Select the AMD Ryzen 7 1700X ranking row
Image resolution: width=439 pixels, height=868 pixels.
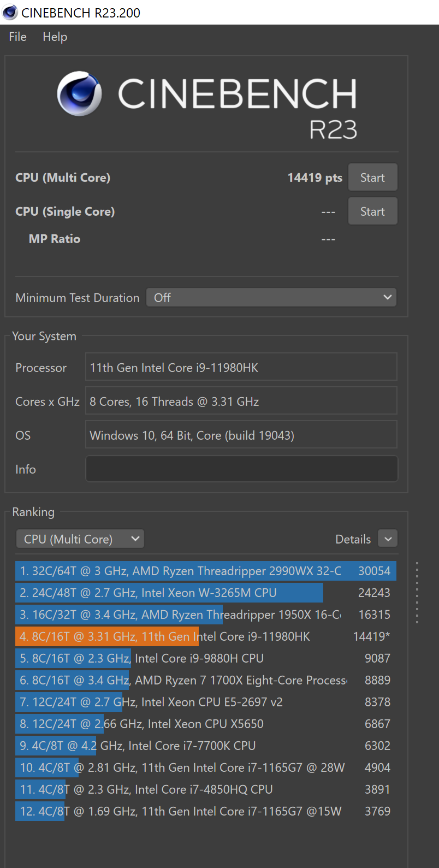pos(206,680)
